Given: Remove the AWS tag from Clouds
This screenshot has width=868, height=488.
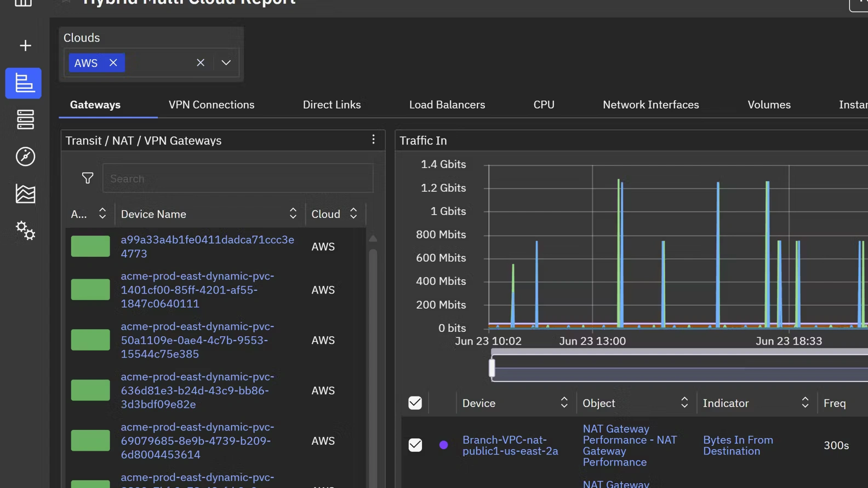Looking at the screenshot, I should tap(113, 62).
